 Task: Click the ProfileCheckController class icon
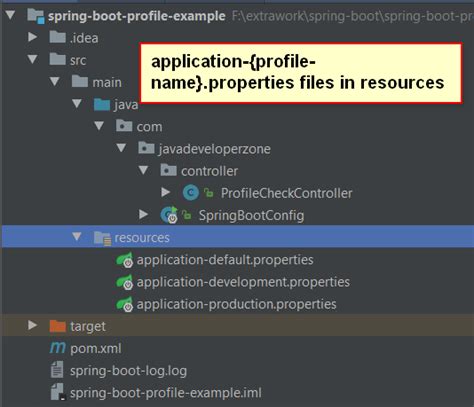pyautogui.click(x=191, y=193)
